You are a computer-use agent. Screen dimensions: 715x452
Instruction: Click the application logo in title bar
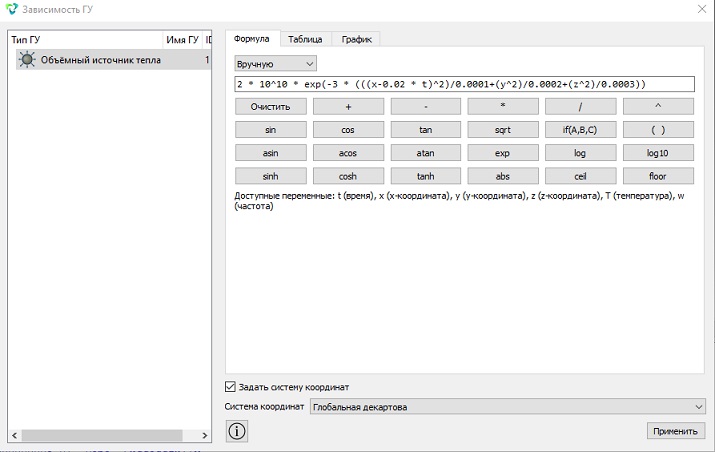(11, 9)
